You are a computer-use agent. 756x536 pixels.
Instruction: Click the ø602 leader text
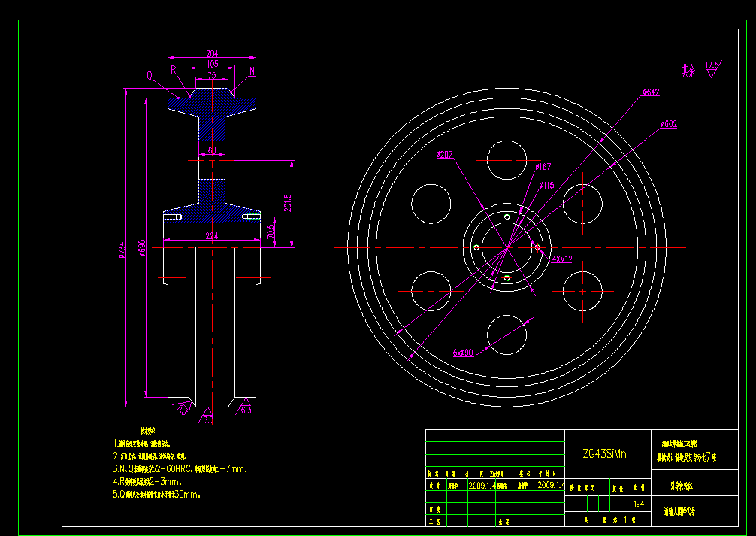(x=669, y=124)
